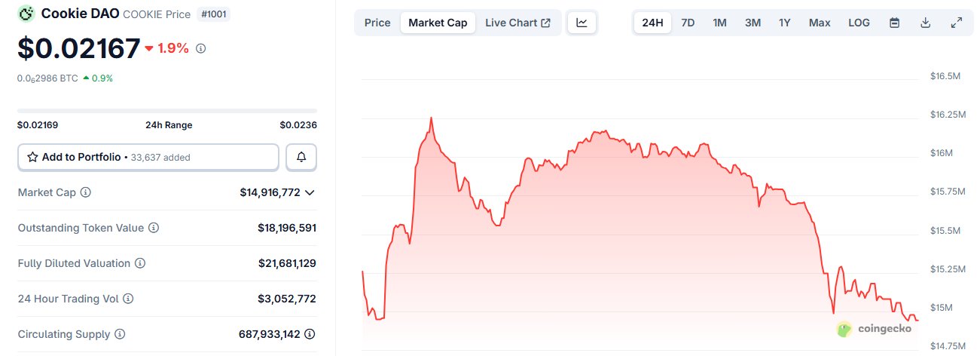
Task: Expand chart to fullscreen
Action: (x=957, y=23)
